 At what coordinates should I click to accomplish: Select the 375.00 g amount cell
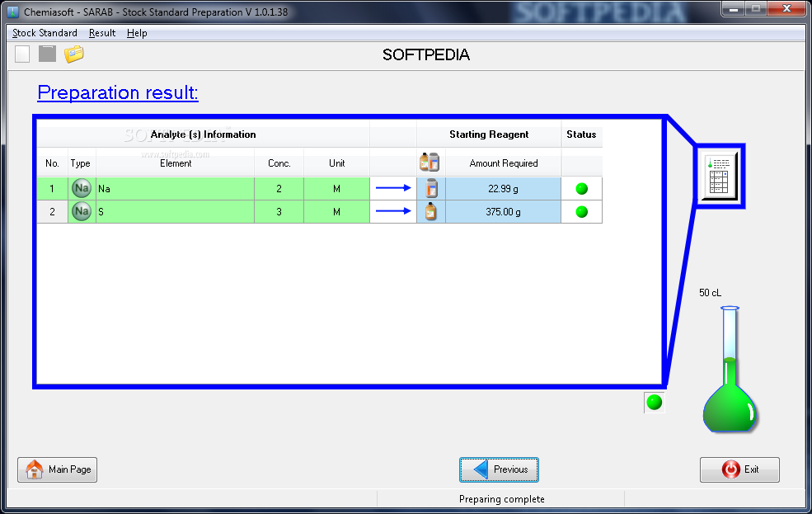504,211
